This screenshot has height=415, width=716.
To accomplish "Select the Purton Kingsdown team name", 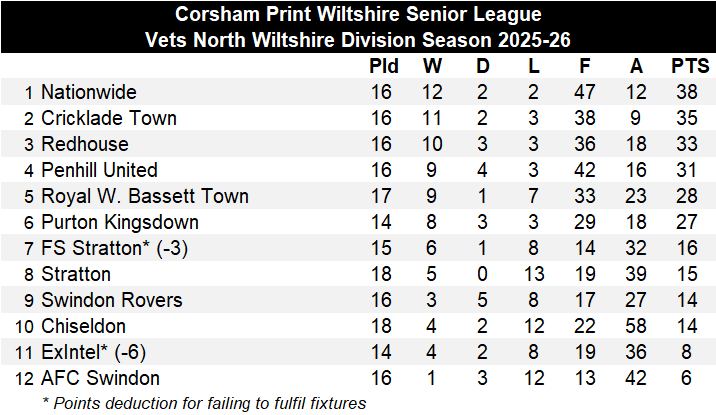I will point(119,222).
